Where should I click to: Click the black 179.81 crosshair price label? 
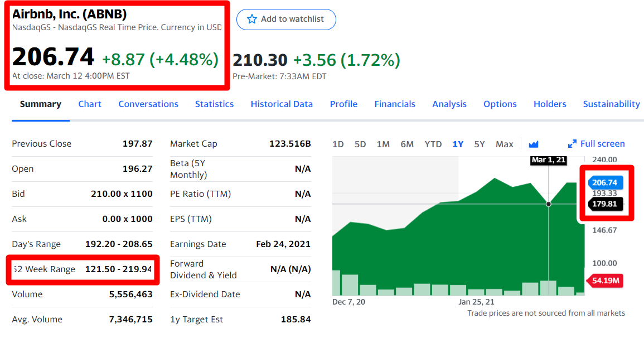tap(605, 204)
